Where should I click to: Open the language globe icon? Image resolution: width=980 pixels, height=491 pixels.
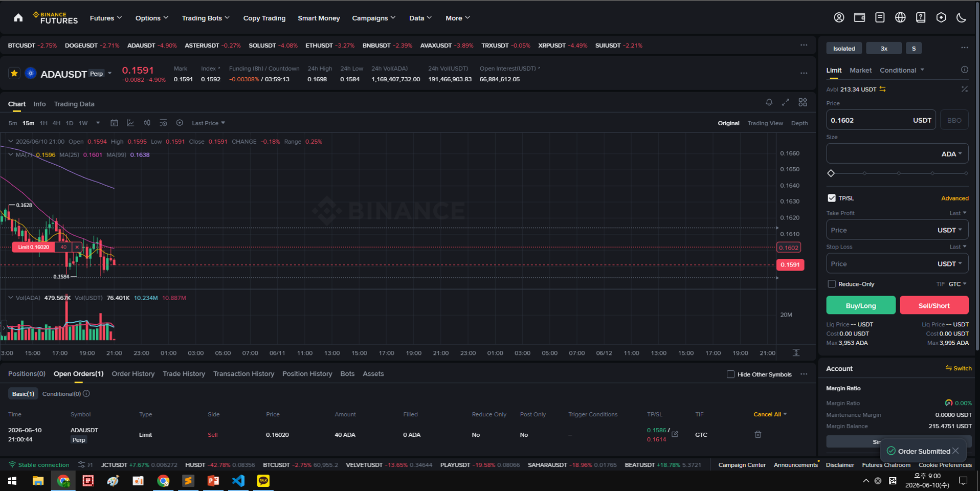pyautogui.click(x=900, y=17)
